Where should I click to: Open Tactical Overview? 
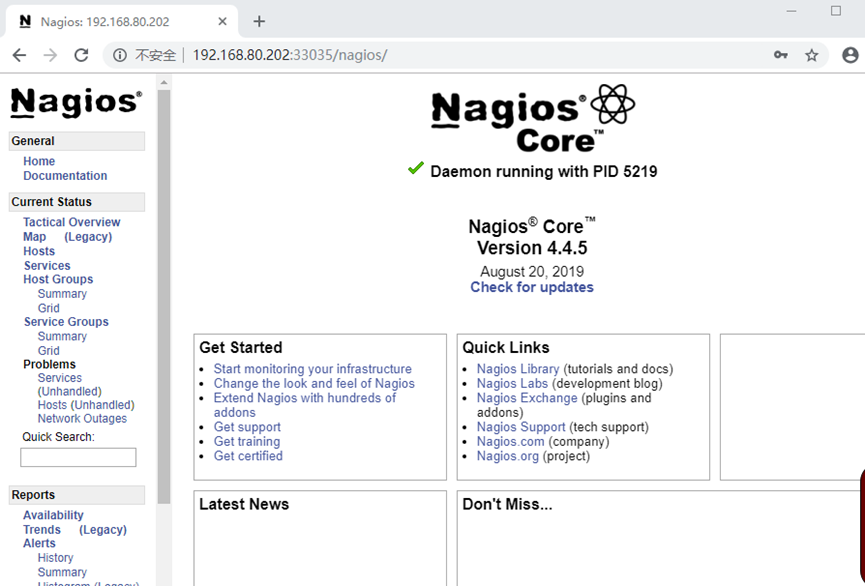[72, 222]
